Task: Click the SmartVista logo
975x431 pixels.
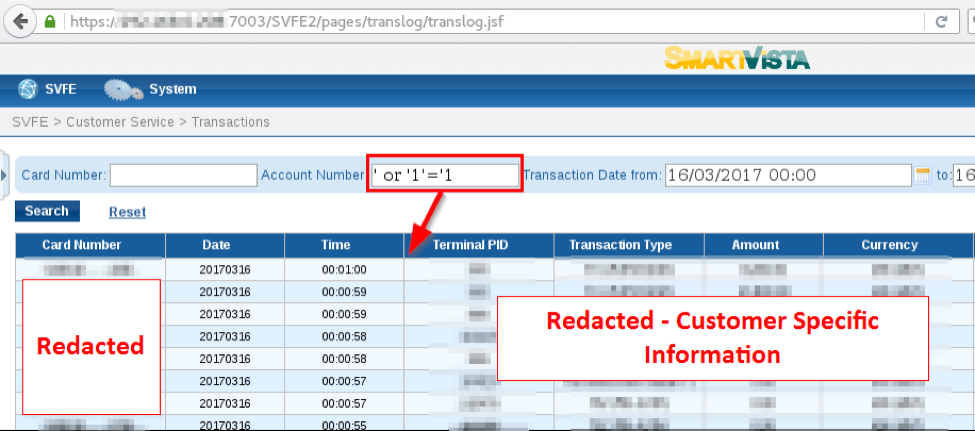Action: point(737,58)
